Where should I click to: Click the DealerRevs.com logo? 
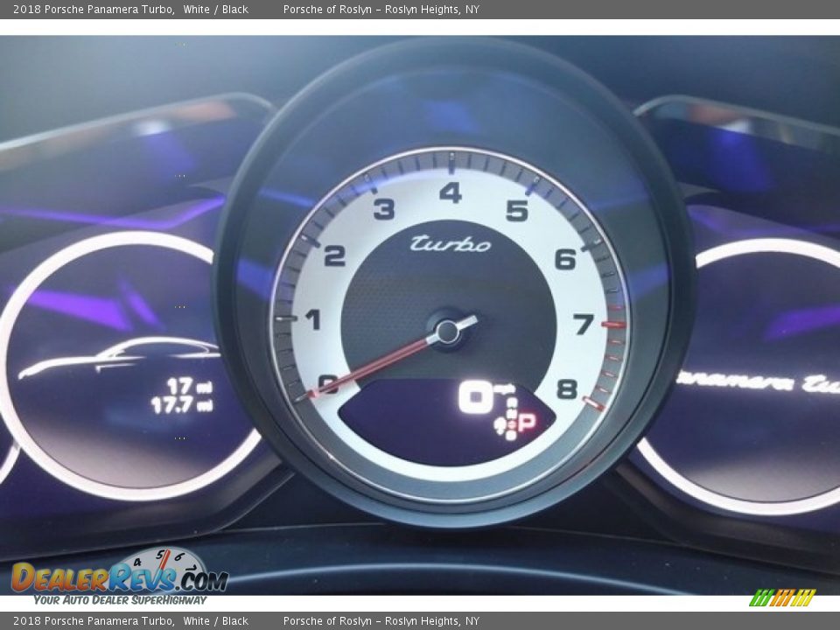(119, 577)
